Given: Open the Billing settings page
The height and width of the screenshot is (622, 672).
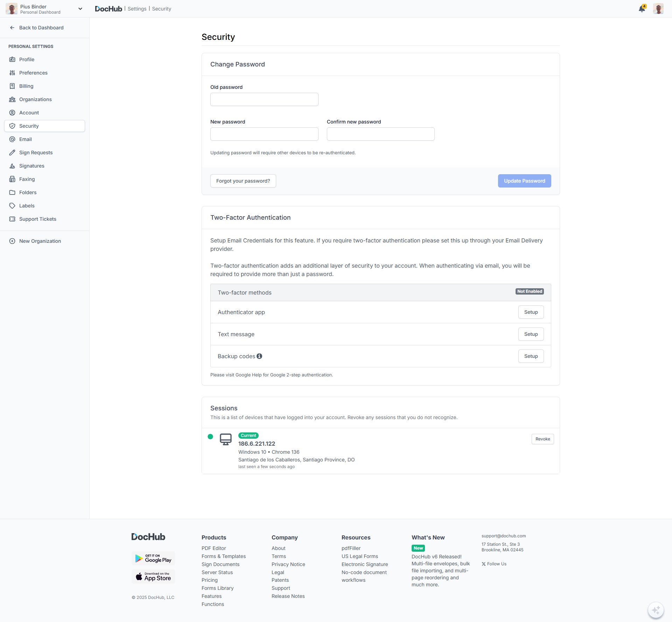Looking at the screenshot, I should click(26, 86).
